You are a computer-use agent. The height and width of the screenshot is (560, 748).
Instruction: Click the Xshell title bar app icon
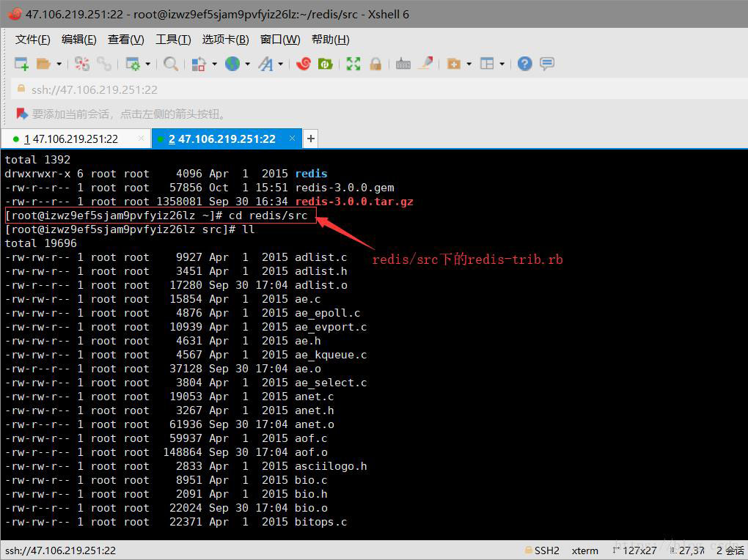tap(15, 14)
